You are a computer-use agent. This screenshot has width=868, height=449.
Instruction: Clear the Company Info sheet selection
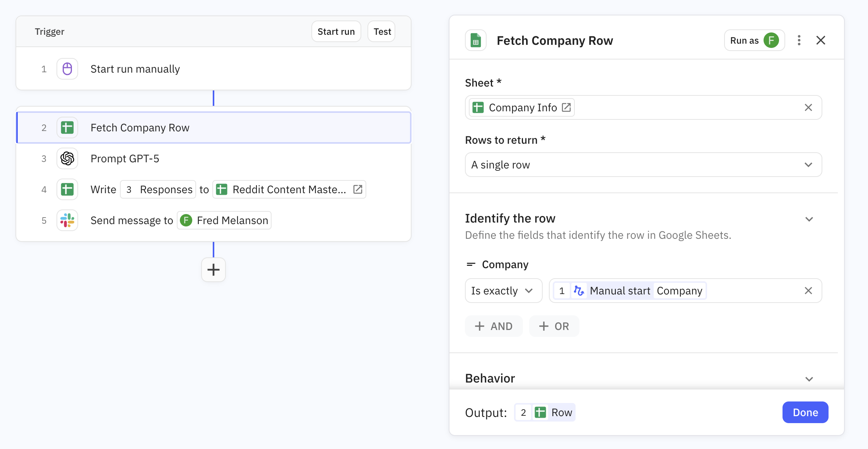(808, 107)
